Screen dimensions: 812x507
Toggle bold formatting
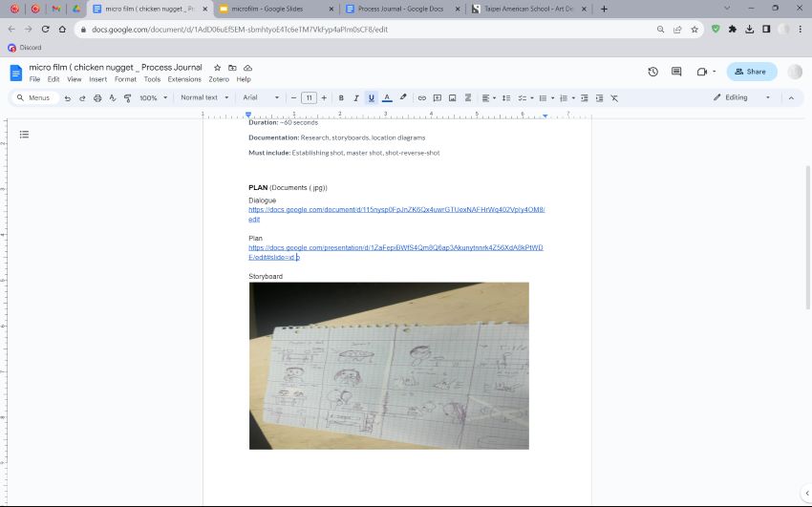point(341,97)
